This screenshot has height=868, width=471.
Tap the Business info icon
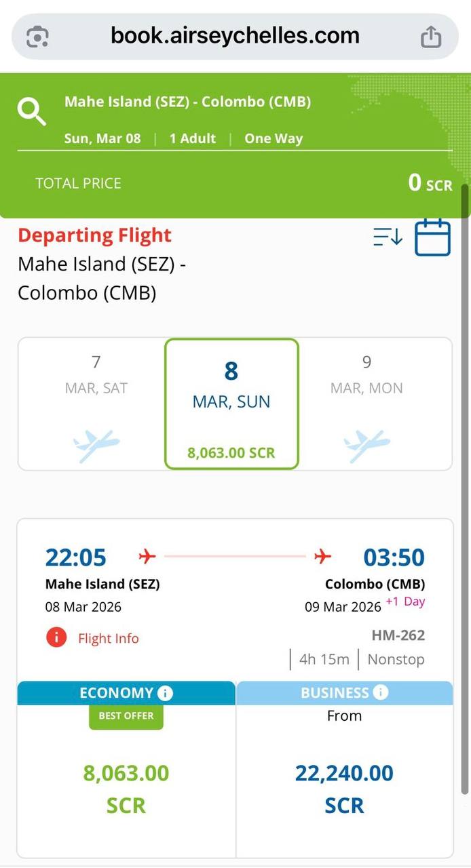[x=381, y=692]
